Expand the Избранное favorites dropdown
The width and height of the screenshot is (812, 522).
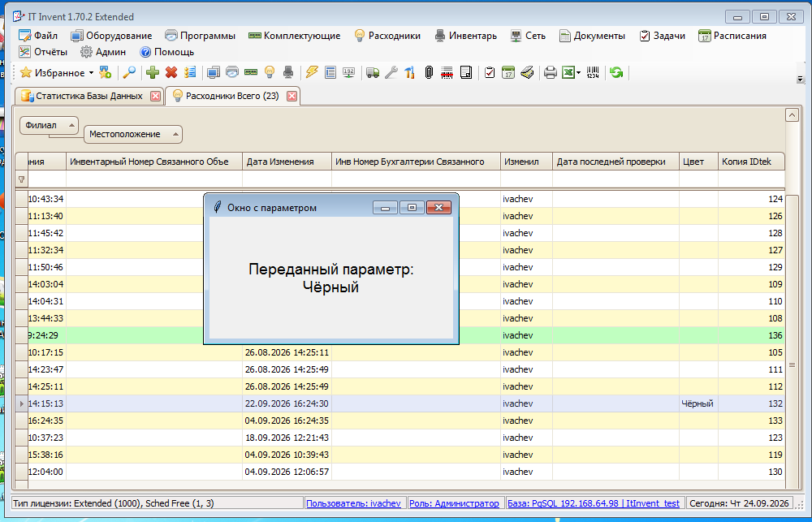(x=91, y=73)
